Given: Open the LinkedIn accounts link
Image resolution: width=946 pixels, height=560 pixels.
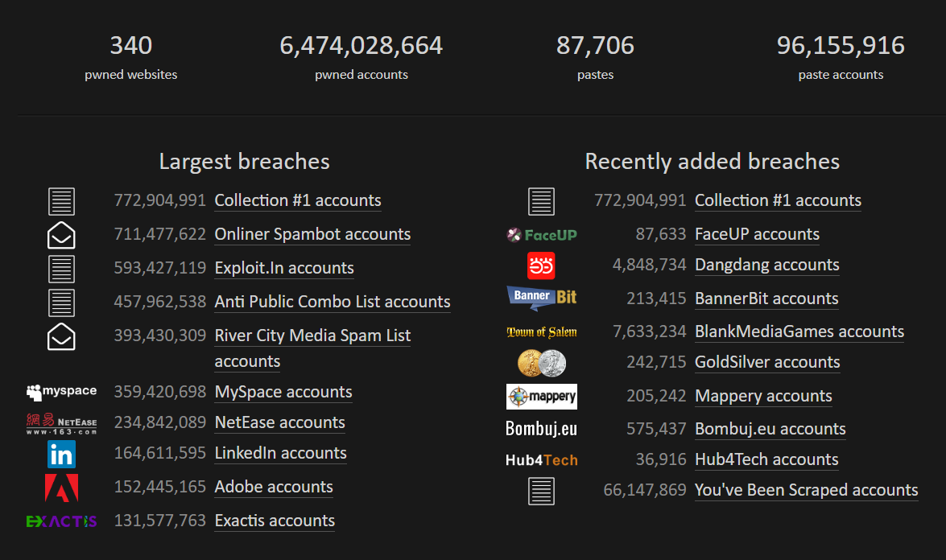Looking at the screenshot, I should pos(280,453).
